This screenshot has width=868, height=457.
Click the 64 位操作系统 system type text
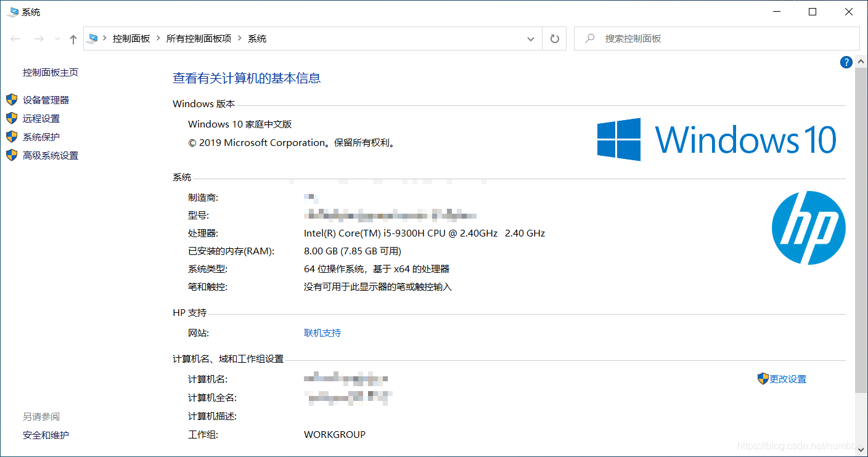point(377,269)
